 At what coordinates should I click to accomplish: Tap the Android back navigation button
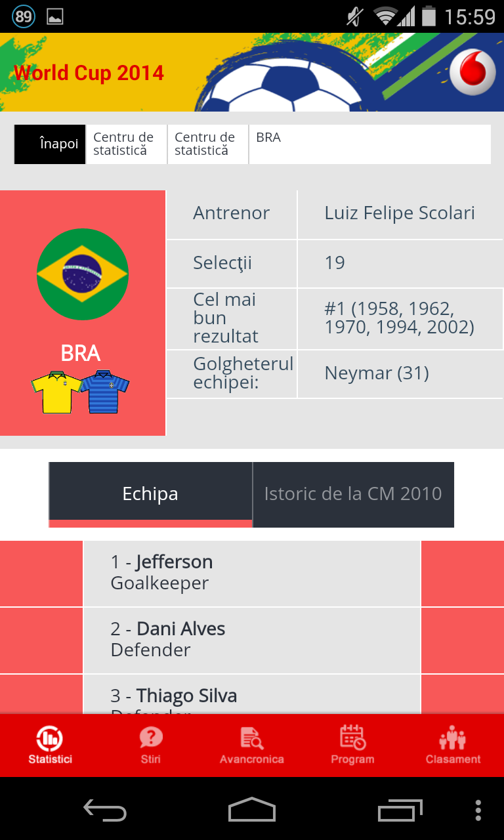click(x=105, y=810)
